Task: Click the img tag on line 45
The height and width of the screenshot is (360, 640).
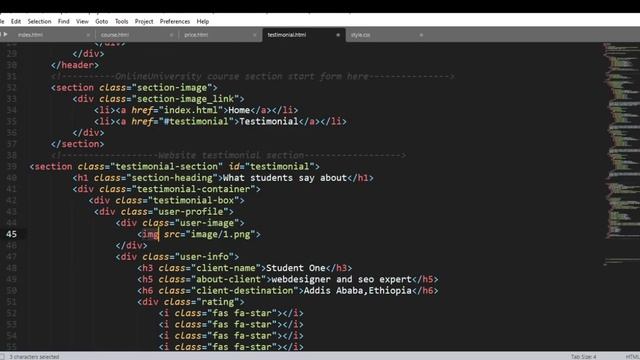Action: click(x=150, y=234)
